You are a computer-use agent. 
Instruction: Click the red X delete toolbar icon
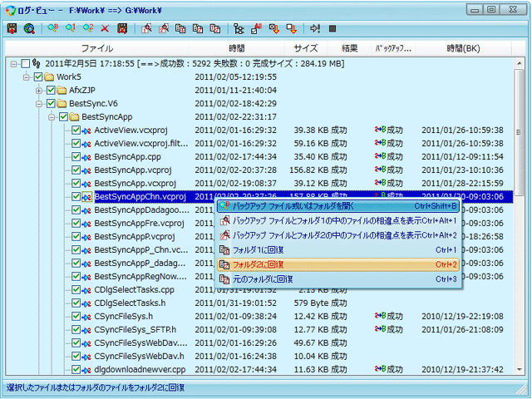105,28
